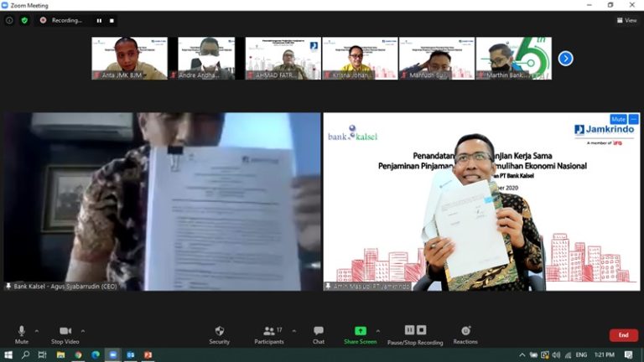This screenshot has height=362, width=644.
Task: Click the red End meeting button
Action: (624, 335)
